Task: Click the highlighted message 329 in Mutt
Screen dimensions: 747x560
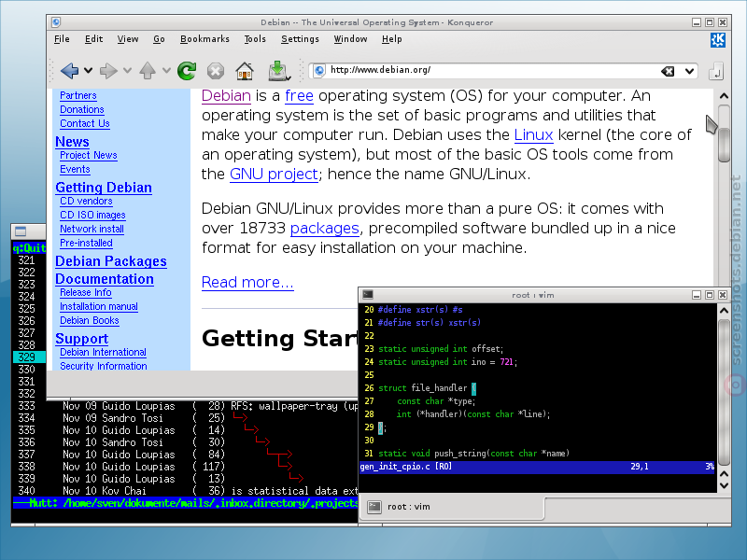Action: (29, 357)
